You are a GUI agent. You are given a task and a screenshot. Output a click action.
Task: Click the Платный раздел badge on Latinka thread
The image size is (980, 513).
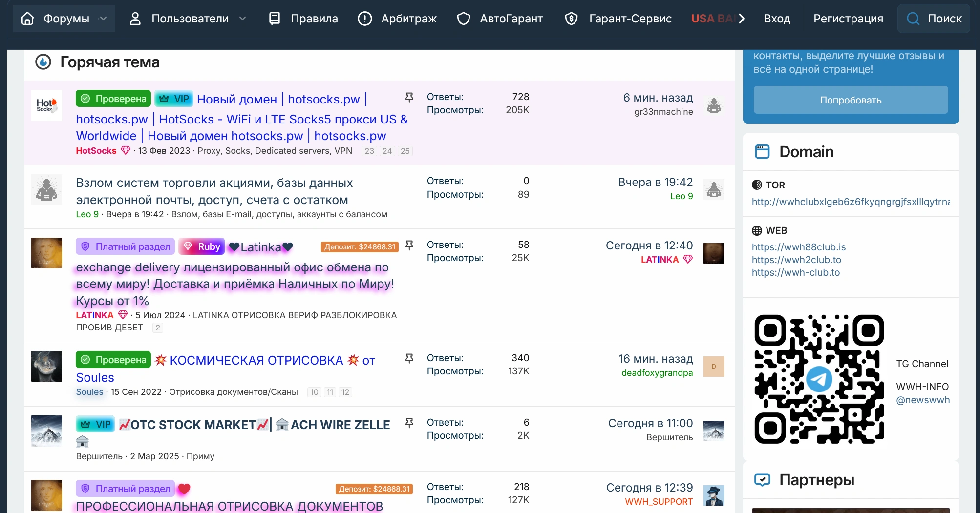[x=126, y=246]
